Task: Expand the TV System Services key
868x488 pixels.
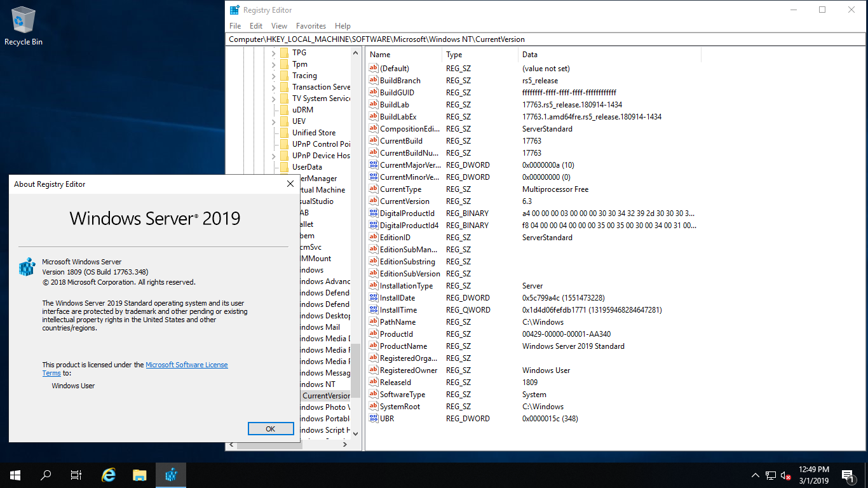Action: coord(274,98)
